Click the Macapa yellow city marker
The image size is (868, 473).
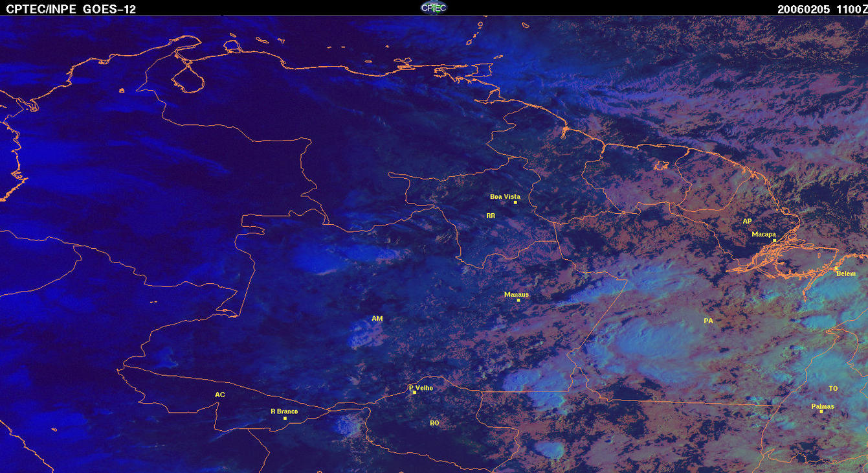point(774,240)
